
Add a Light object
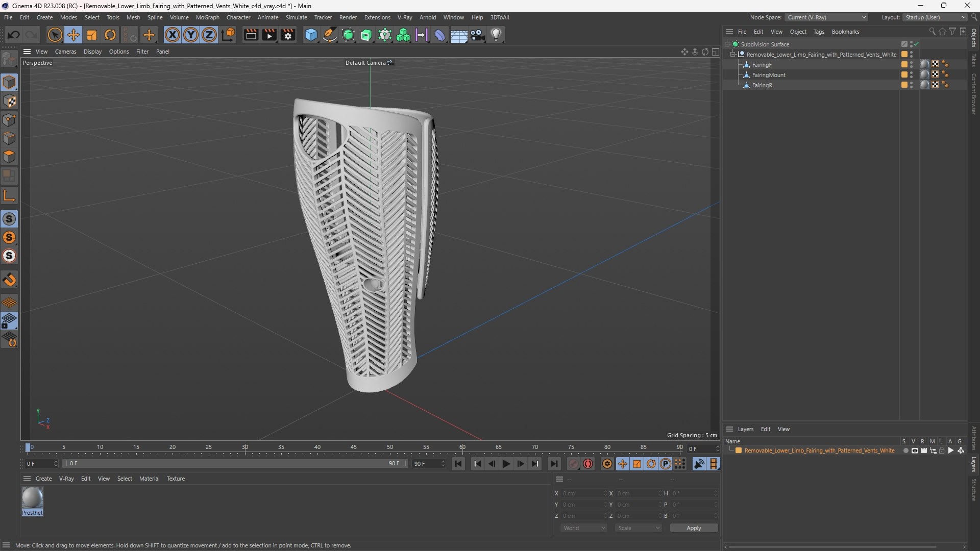pyautogui.click(x=496, y=35)
